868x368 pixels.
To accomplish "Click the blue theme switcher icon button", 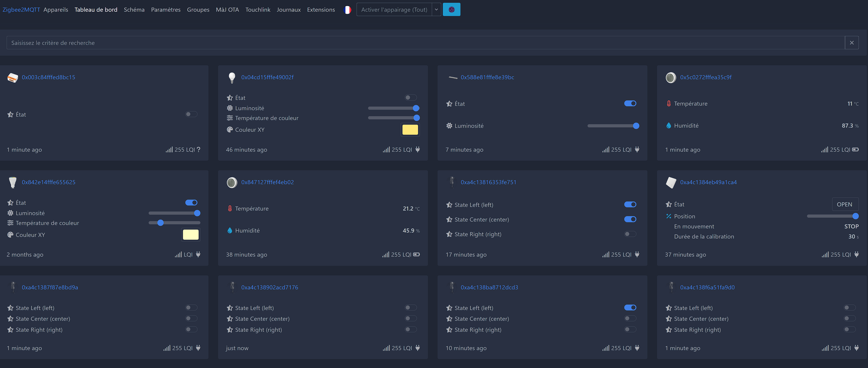I will click(451, 10).
